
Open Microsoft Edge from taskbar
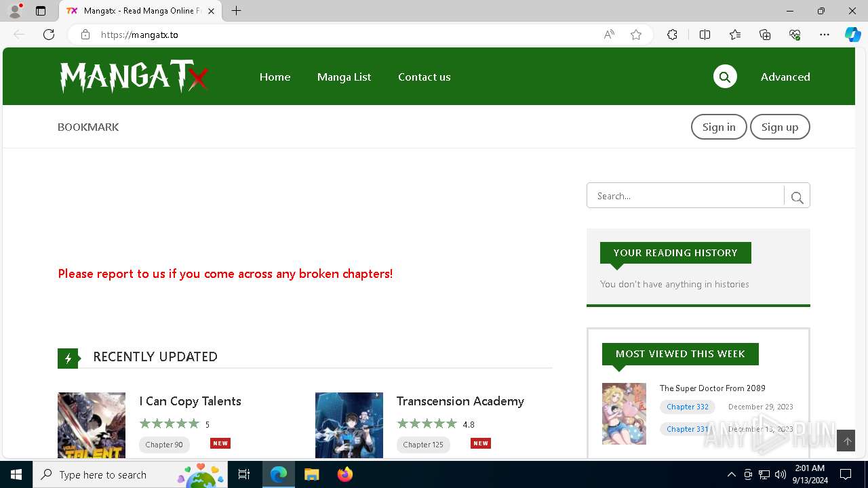coord(279,474)
